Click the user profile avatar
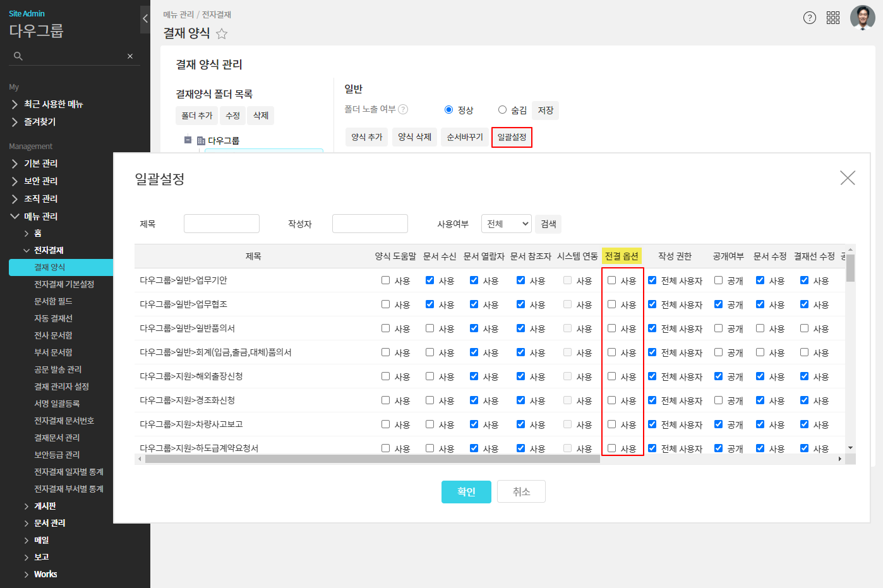The image size is (883, 588). tap(862, 18)
